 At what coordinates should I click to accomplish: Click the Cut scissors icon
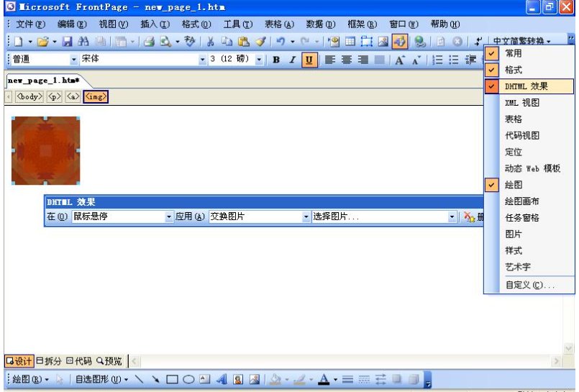[211, 41]
